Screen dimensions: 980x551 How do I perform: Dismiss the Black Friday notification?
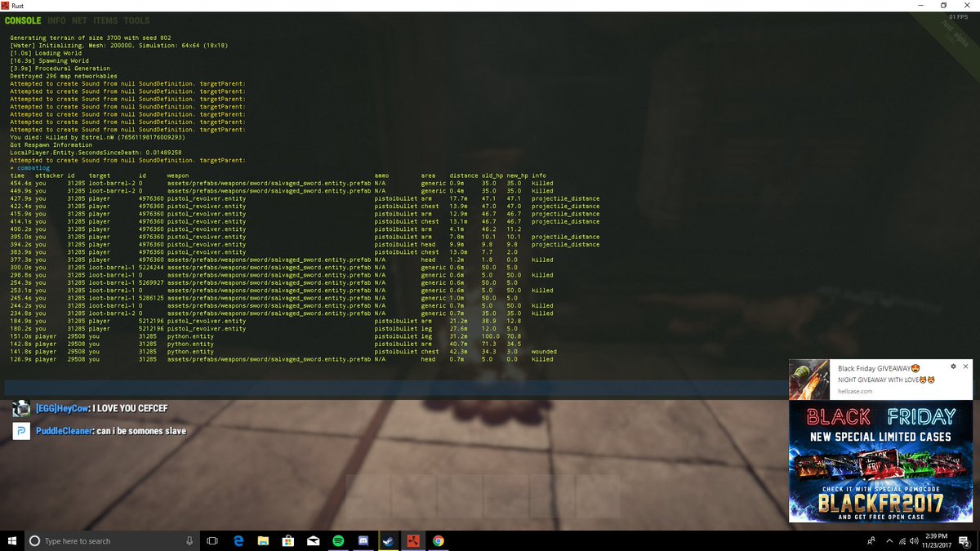[x=965, y=367]
